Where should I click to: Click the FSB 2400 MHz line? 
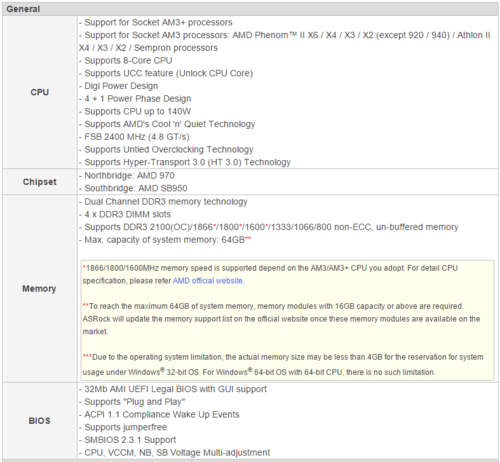point(134,137)
